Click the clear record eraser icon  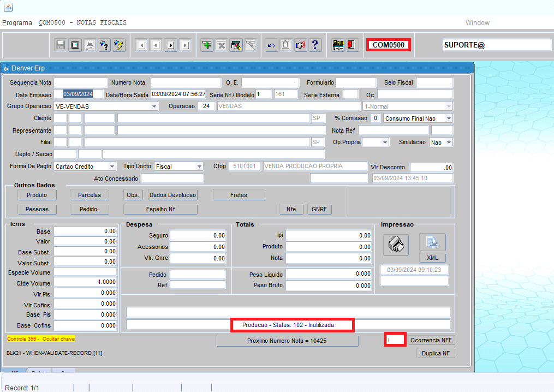[x=236, y=45]
